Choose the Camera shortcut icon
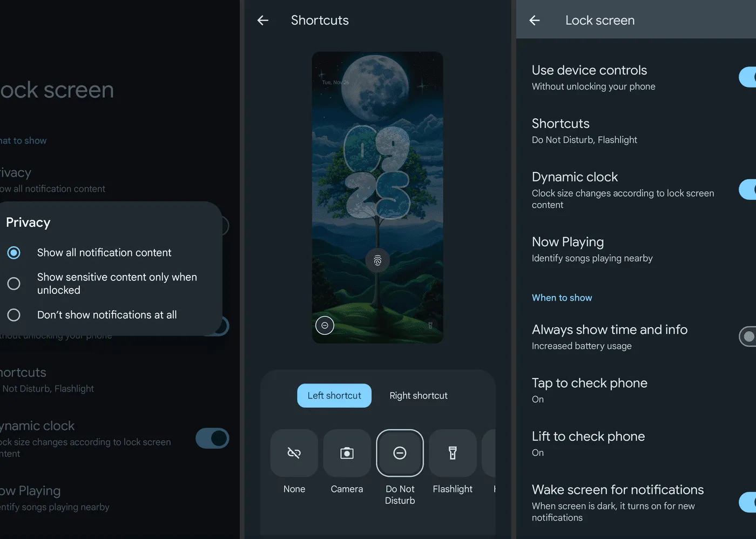The height and width of the screenshot is (539, 756). (347, 453)
